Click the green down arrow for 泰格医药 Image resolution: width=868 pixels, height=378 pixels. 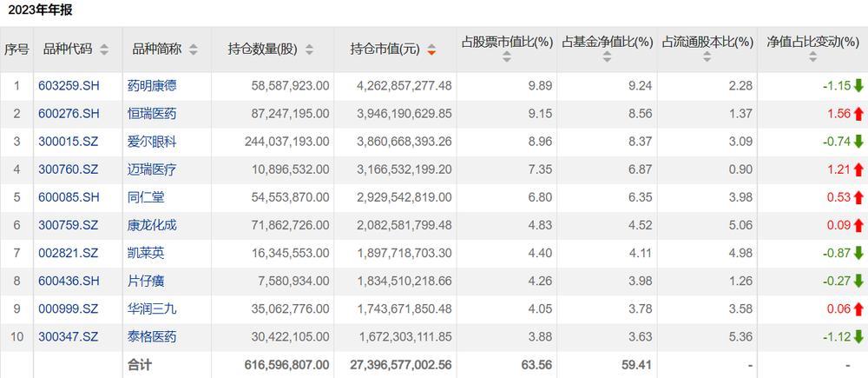coord(858,336)
